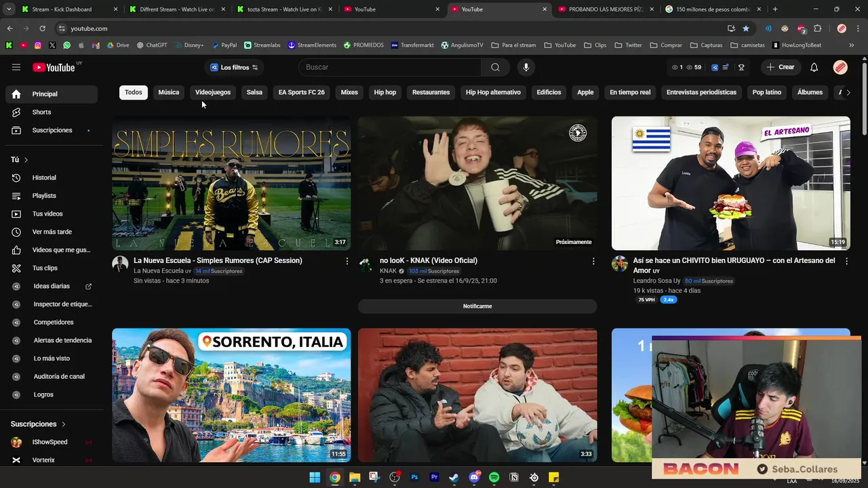The width and height of the screenshot is (868, 488).
Task: Open more options for no looK video
Action: [x=593, y=261]
